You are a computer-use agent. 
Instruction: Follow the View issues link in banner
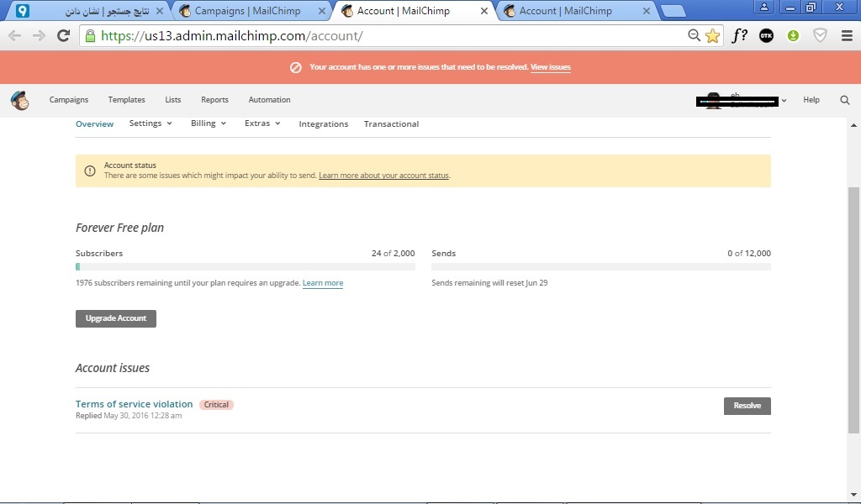click(x=550, y=67)
